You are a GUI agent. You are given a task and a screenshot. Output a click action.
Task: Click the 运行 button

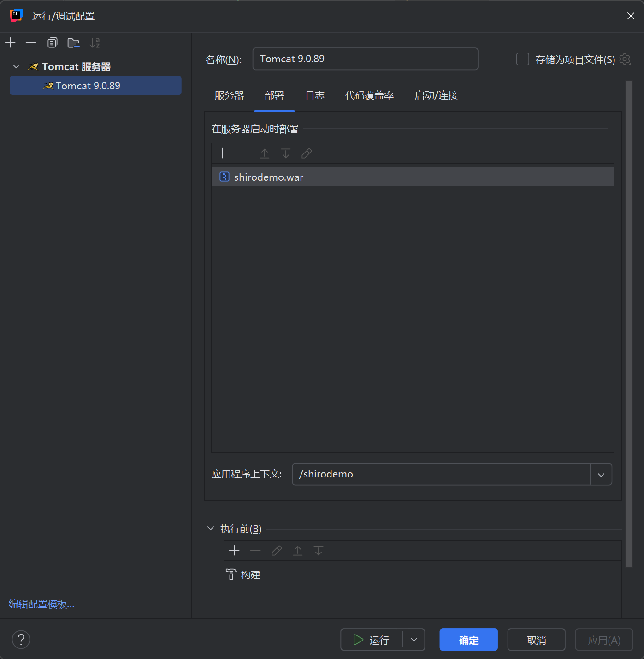point(372,640)
